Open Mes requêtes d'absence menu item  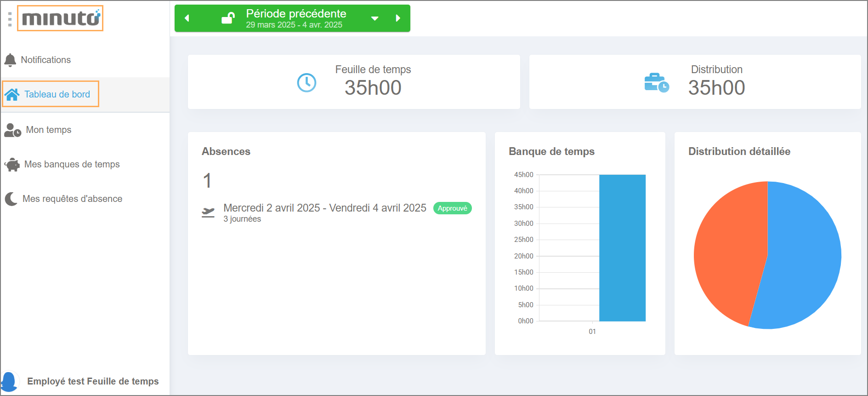85,199
